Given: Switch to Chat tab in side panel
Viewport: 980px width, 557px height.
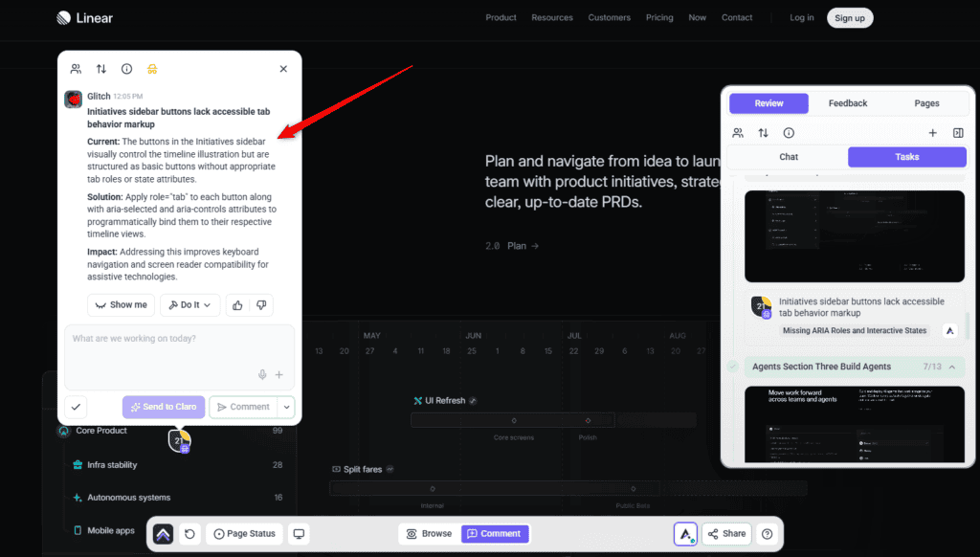Looking at the screenshot, I should [x=789, y=157].
